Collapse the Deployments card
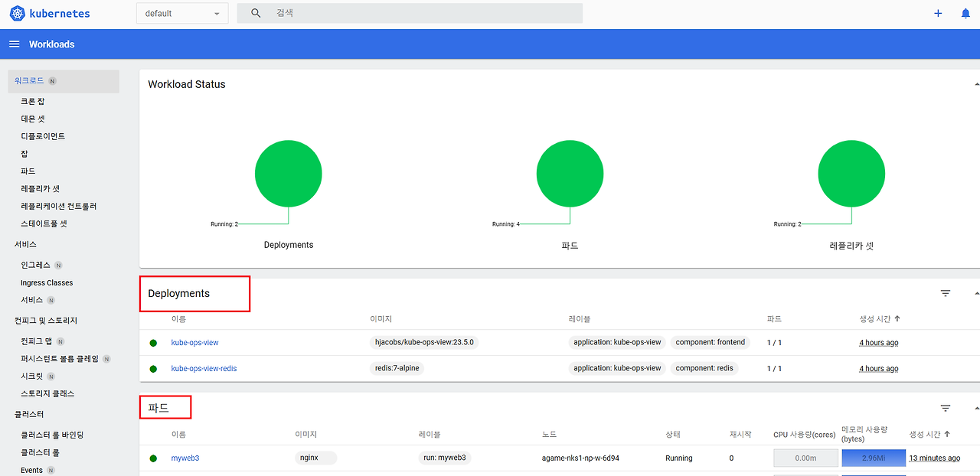 click(x=977, y=293)
